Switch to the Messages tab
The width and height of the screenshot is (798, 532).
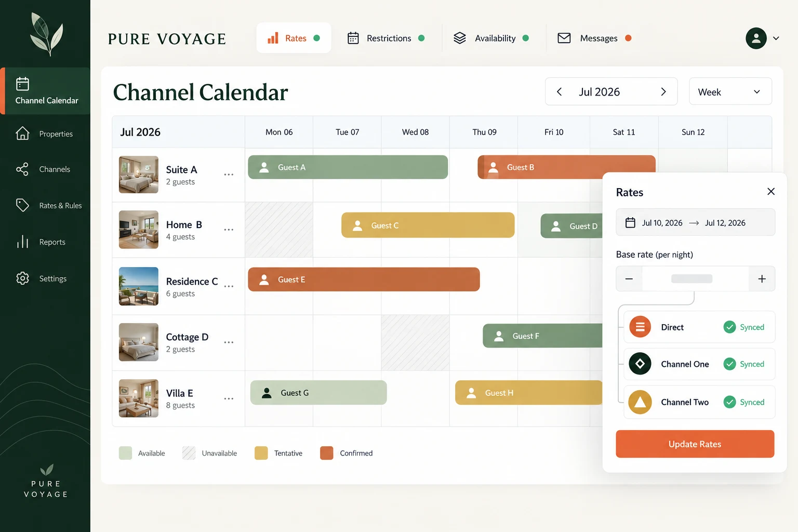(594, 38)
